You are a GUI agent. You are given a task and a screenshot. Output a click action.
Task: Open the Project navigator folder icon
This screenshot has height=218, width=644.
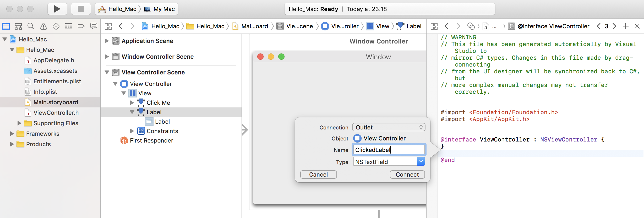[6, 26]
